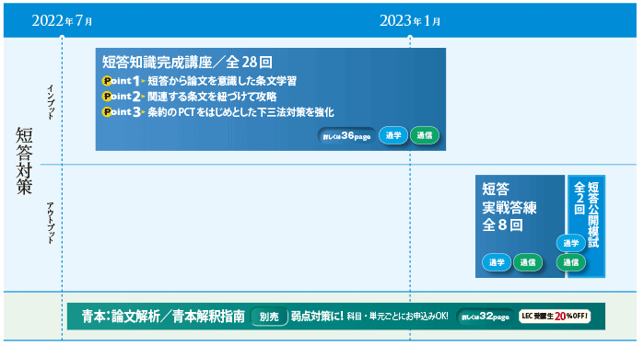Screen dimensions: 644x346
Task: Click the 短答対策 vertical section label
Action: pos(24,160)
